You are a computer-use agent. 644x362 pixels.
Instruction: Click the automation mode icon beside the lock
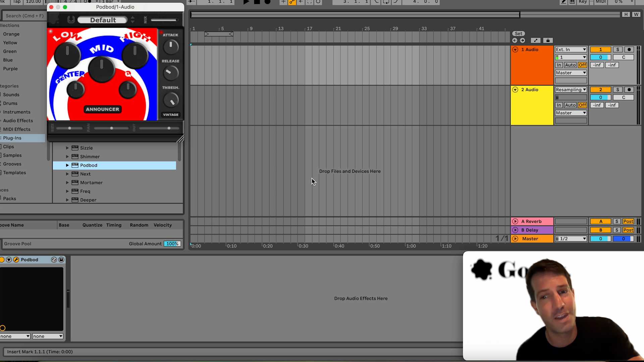point(535,41)
